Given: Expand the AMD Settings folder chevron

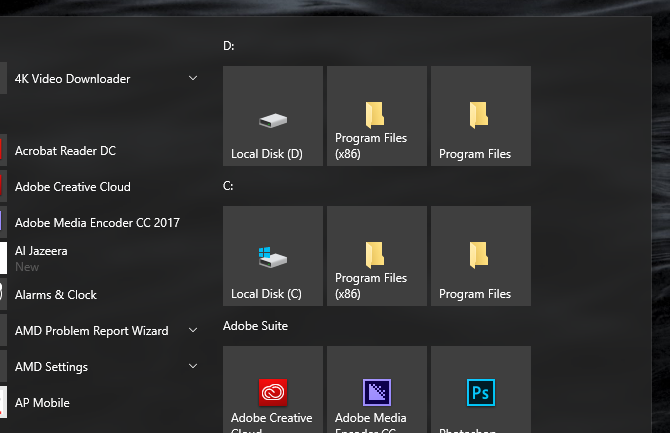Looking at the screenshot, I should click(193, 366).
